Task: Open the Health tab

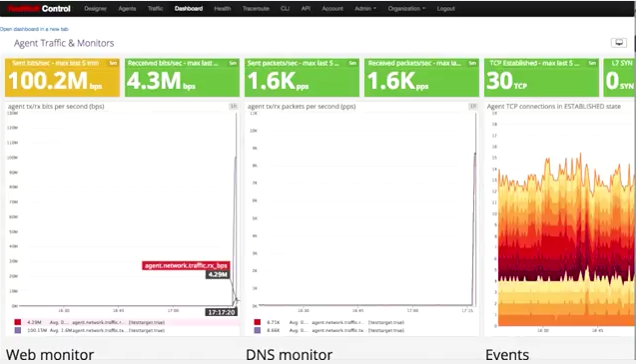Action: click(x=223, y=9)
